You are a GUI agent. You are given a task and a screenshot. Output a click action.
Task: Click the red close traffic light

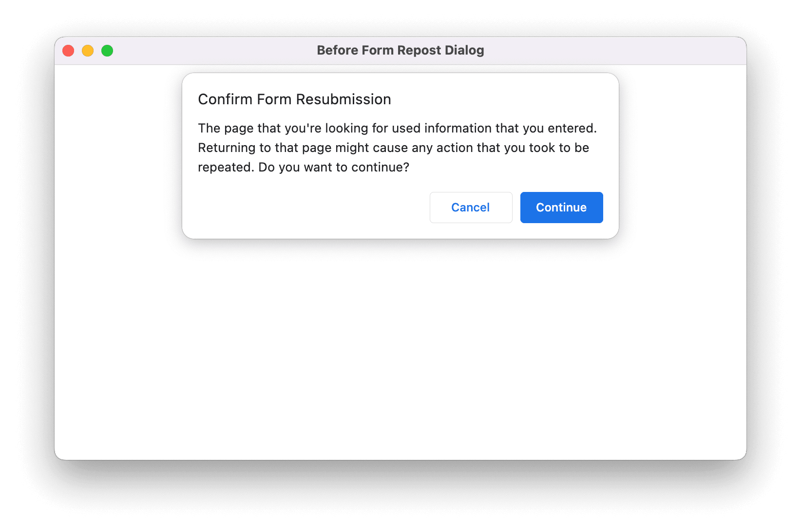point(68,50)
